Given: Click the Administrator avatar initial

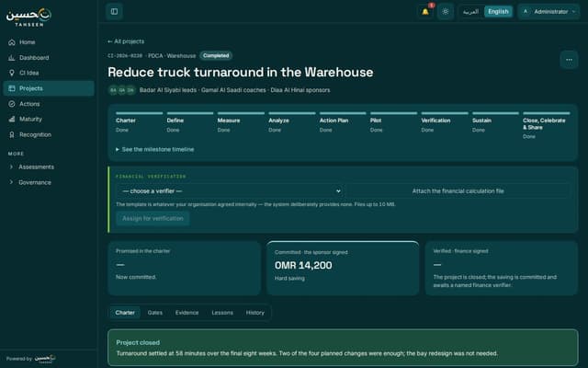Looking at the screenshot, I should 526,12.
